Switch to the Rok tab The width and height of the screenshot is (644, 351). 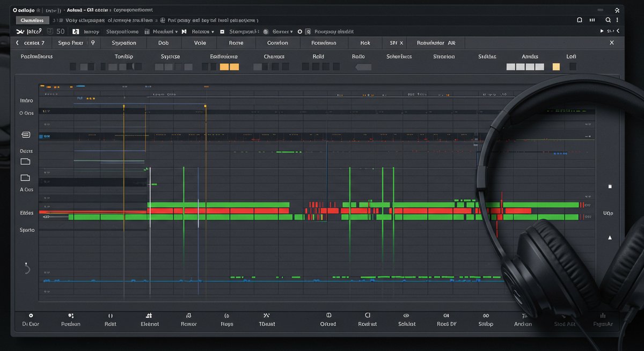[365, 43]
